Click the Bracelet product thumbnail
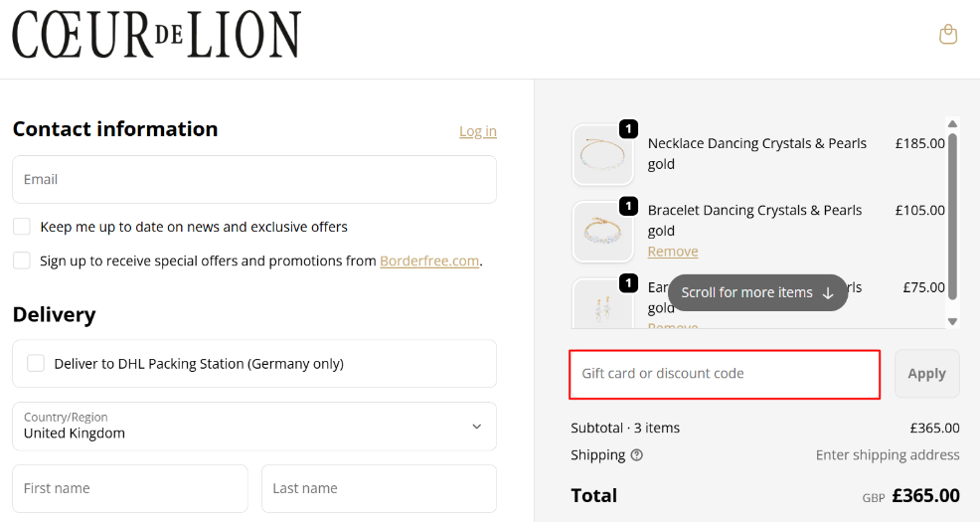980x522 pixels. click(x=602, y=232)
